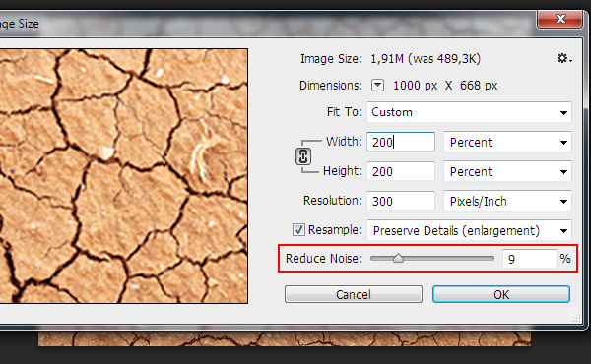
Task: Open the Height unit Percent dropdown
Action: pos(507,171)
